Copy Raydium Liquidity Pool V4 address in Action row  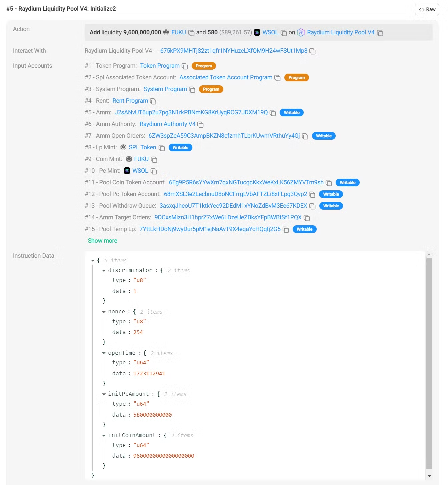point(380,33)
